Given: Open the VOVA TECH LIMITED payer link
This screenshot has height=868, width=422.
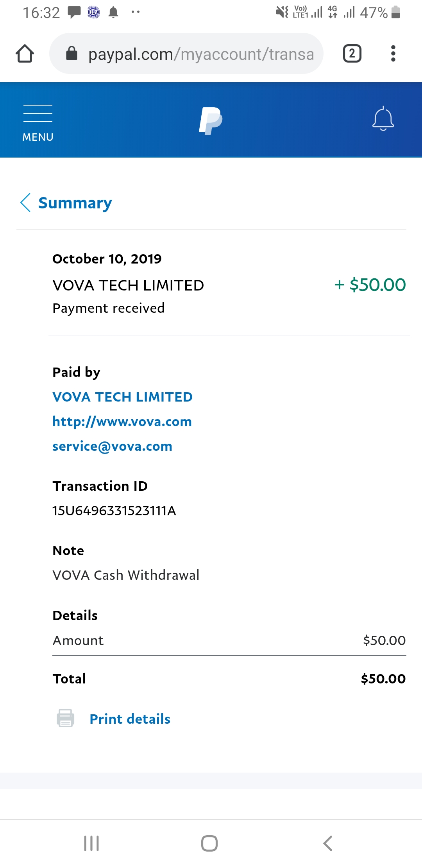Looking at the screenshot, I should coord(122,397).
